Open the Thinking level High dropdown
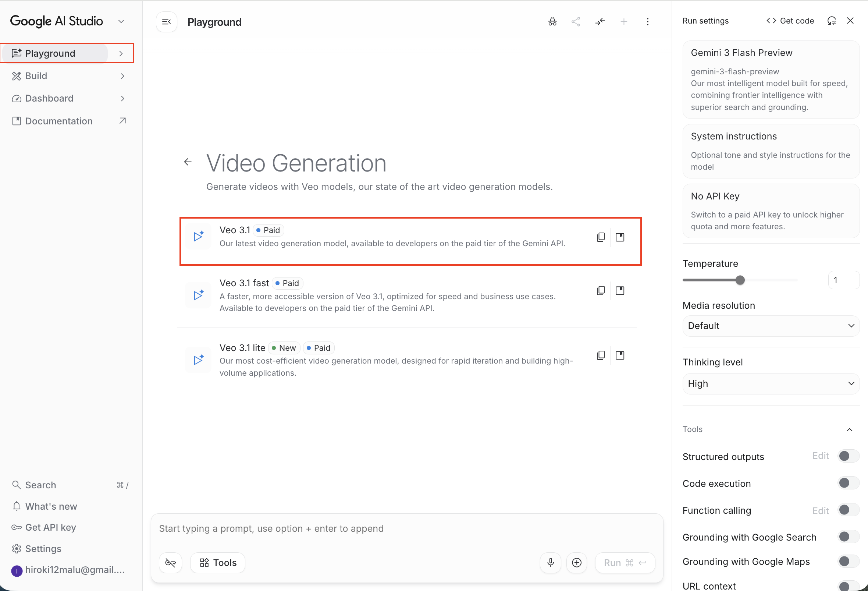Screen dimensions: 868x591 click(771, 384)
